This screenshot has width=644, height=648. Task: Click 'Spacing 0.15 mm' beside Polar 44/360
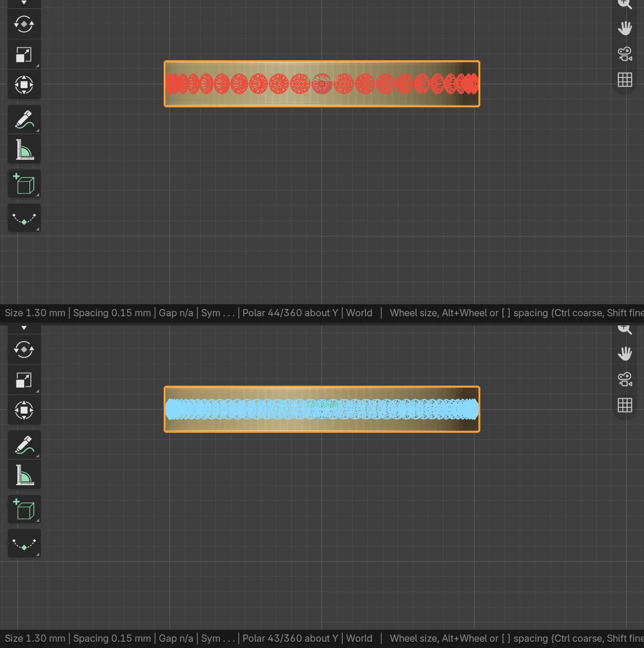[x=112, y=313]
